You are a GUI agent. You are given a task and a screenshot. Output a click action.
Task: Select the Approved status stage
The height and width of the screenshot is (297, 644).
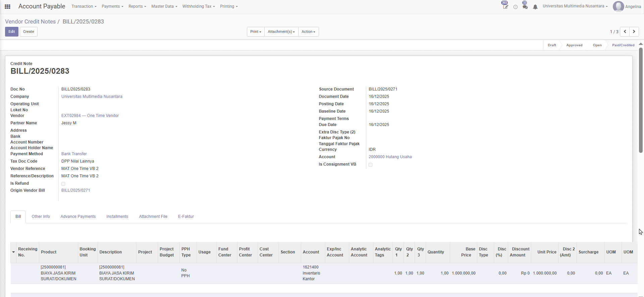tap(574, 45)
